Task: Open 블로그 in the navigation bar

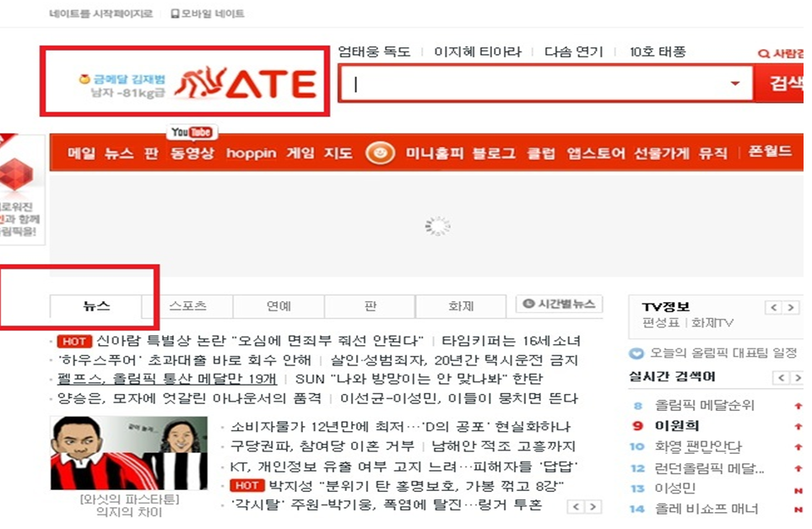Action: [494, 154]
